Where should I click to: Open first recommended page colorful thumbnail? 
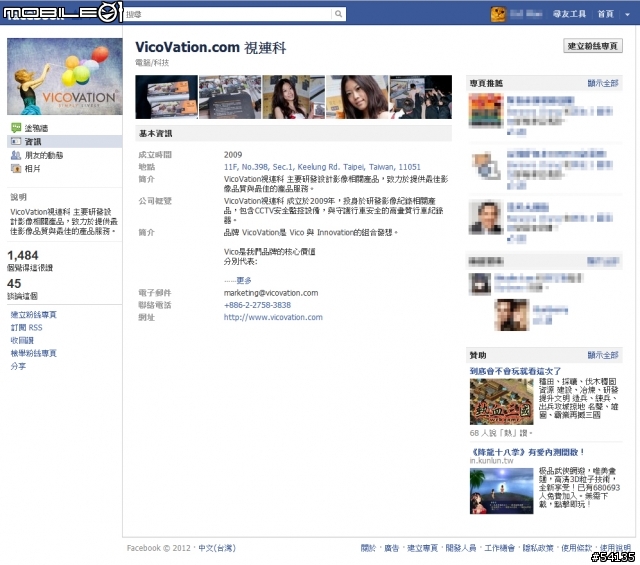(485, 110)
